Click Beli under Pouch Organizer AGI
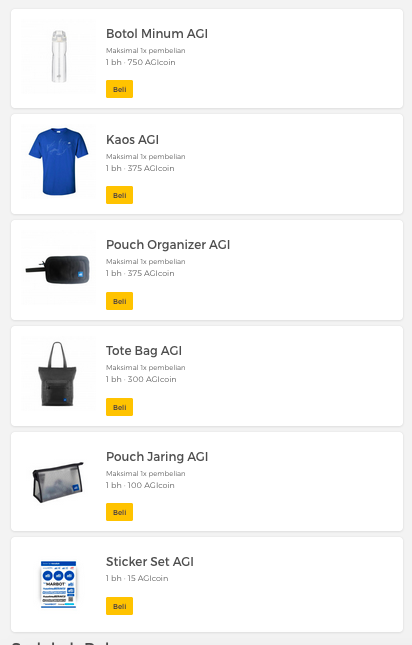This screenshot has height=645, width=412. (119, 301)
